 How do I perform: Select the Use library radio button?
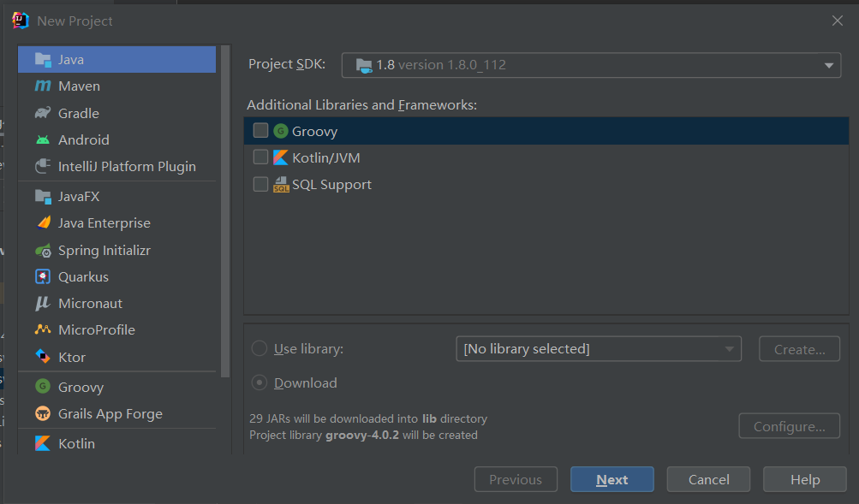[x=259, y=348]
